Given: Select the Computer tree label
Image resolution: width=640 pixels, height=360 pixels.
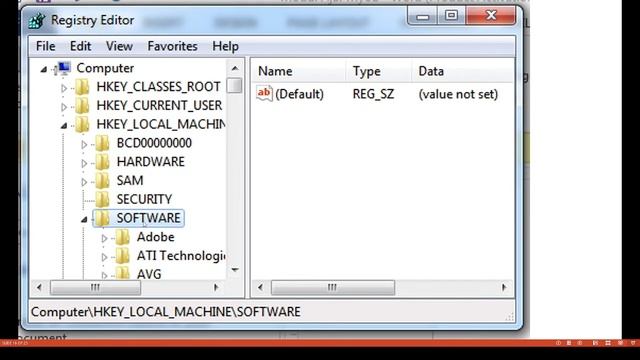Looking at the screenshot, I should click(x=105, y=68).
